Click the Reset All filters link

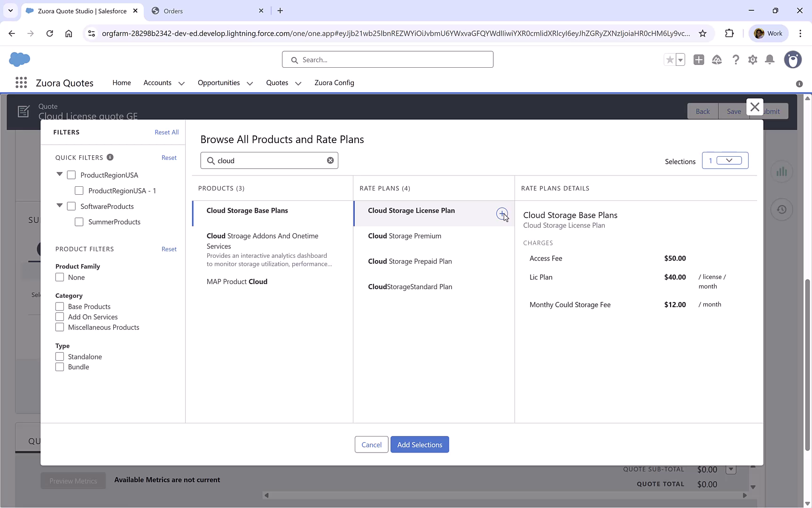click(x=166, y=132)
